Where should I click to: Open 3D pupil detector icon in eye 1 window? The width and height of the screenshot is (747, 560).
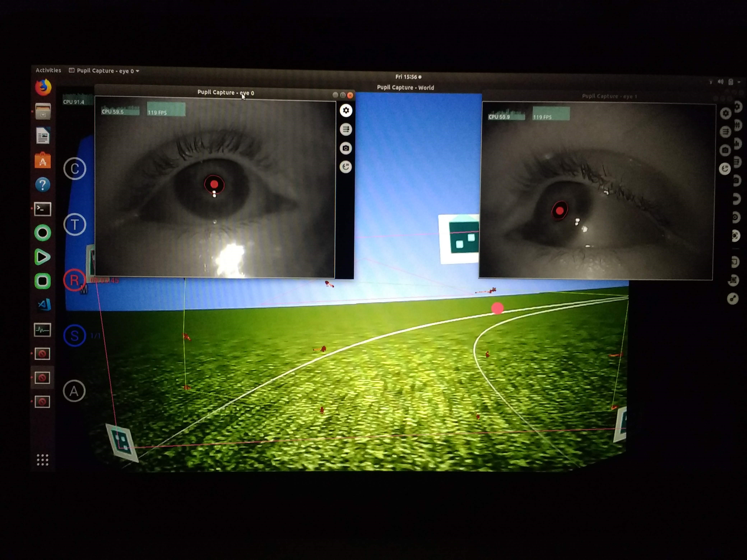(725, 168)
